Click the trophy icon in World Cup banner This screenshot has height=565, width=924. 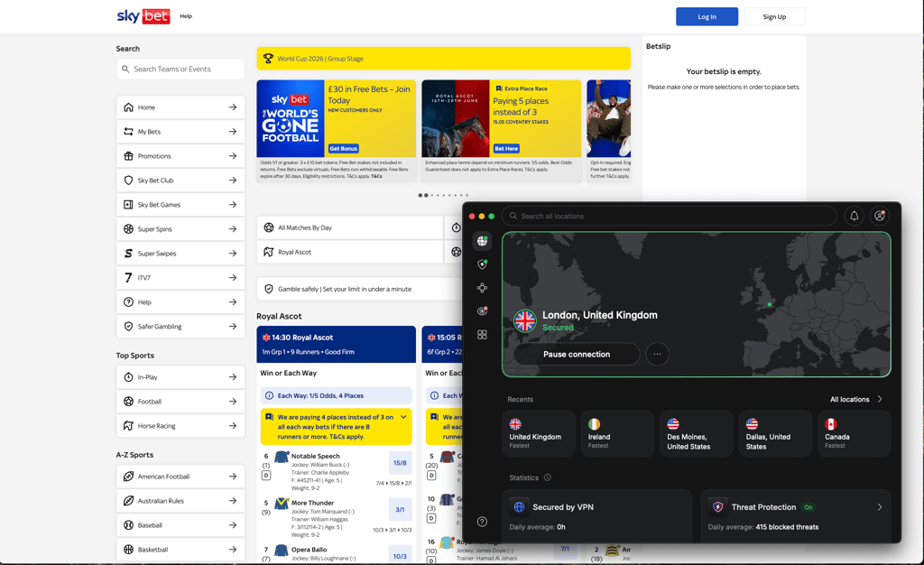point(268,59)
